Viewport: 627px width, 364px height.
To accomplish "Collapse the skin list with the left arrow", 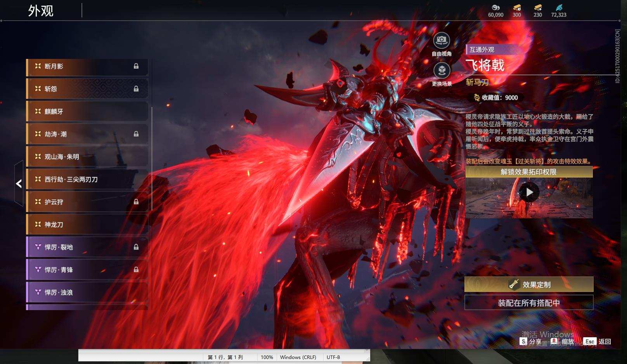I will pos(19,184).
